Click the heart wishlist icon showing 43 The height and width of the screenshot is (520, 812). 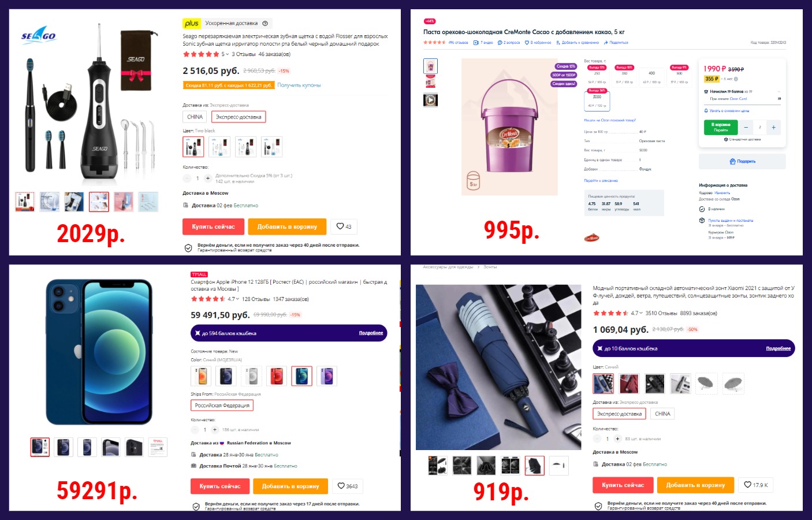344,226
